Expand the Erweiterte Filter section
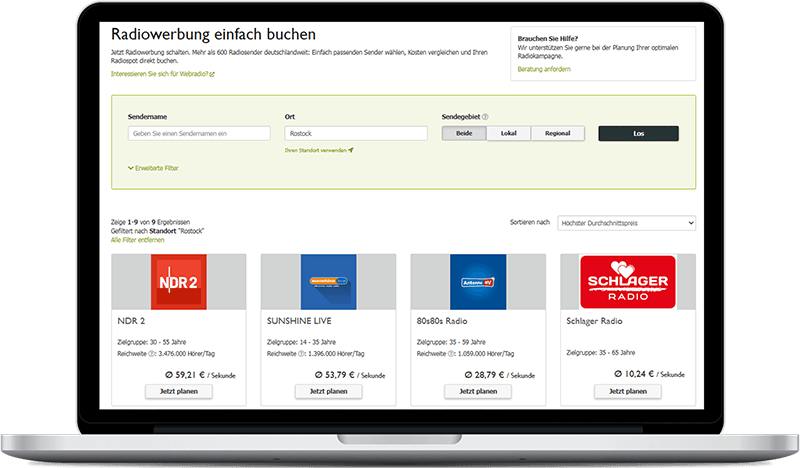The image size is (800, 468). pyautogui.click(x=153, y=168)
